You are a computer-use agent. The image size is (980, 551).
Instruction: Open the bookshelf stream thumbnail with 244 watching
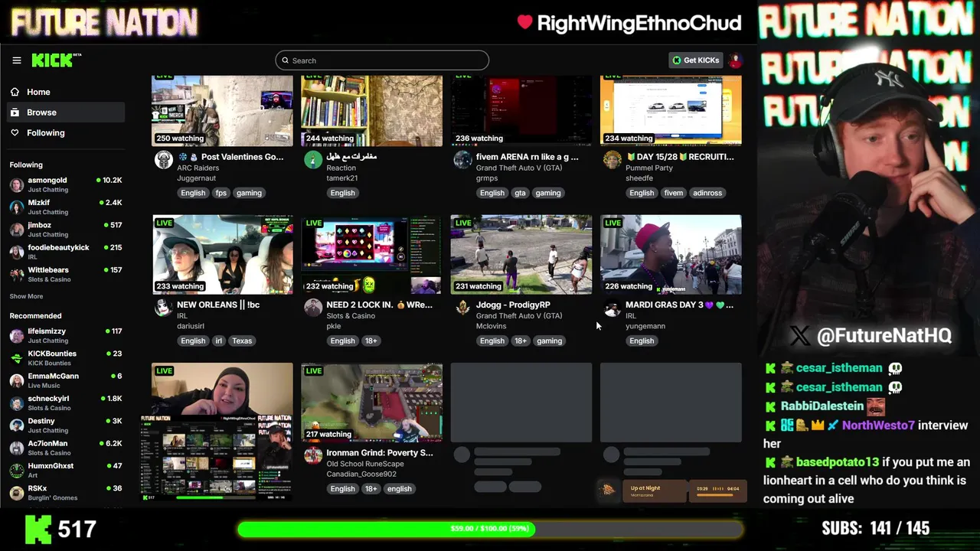[371, 110]
